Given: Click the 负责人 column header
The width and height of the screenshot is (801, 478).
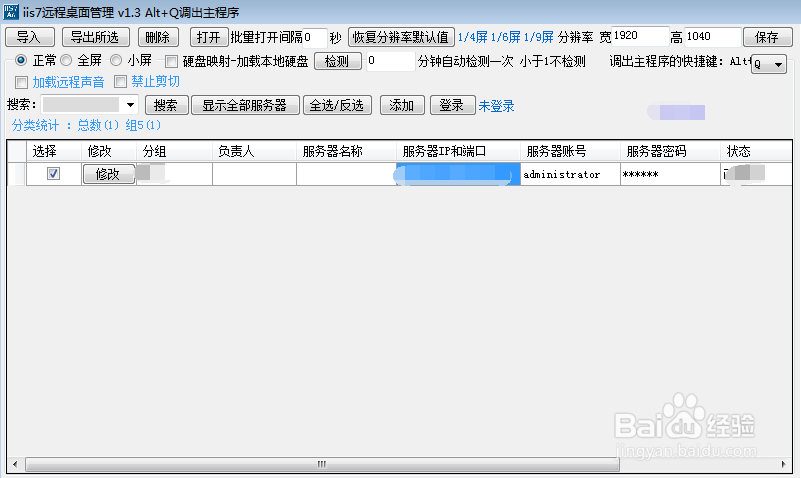Looking at the screenshot, I should coord(254,151).
